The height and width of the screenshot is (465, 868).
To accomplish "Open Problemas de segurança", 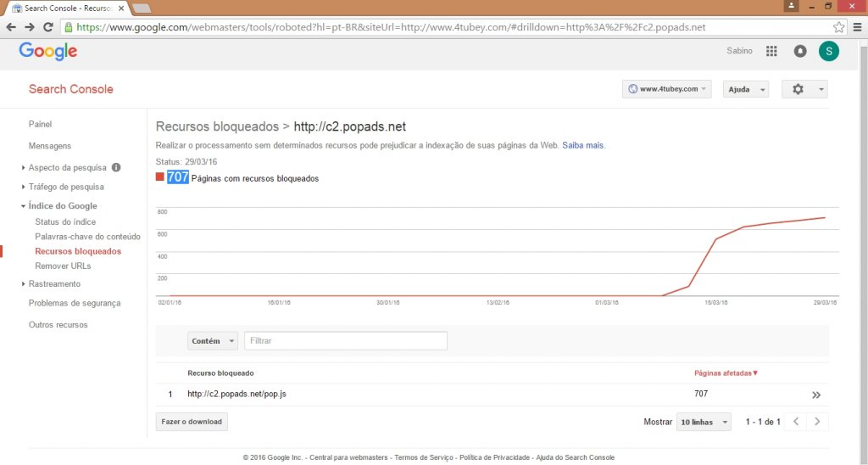I will pos(75,303).
